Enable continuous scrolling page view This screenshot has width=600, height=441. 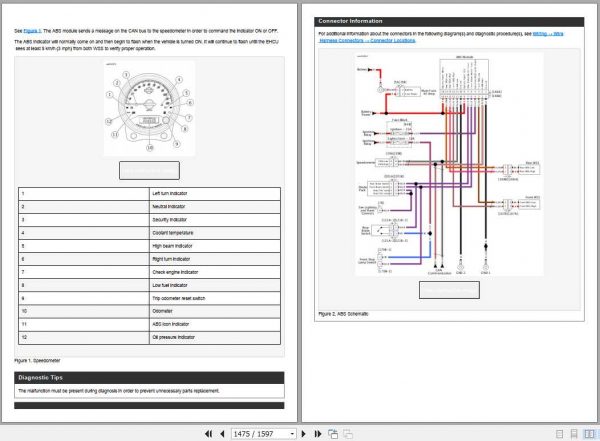coord(575,434)
